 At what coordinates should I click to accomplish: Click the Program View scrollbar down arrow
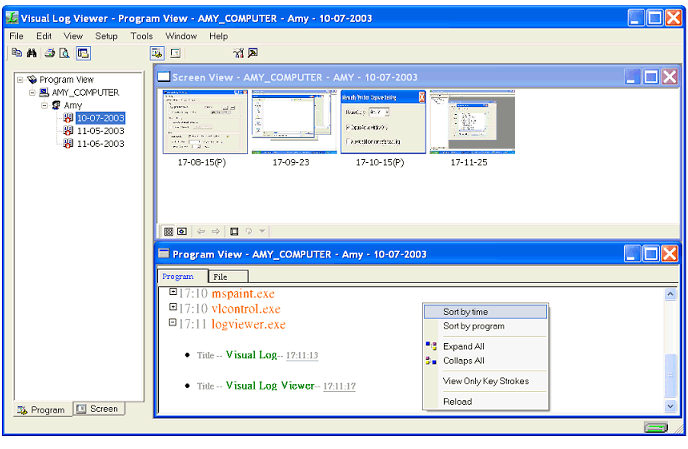(670, 406)
